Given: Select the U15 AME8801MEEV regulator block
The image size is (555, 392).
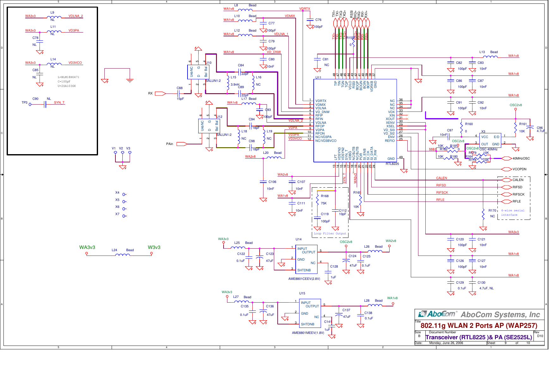Looking at the screenshot, I should [x=310, y=313].
